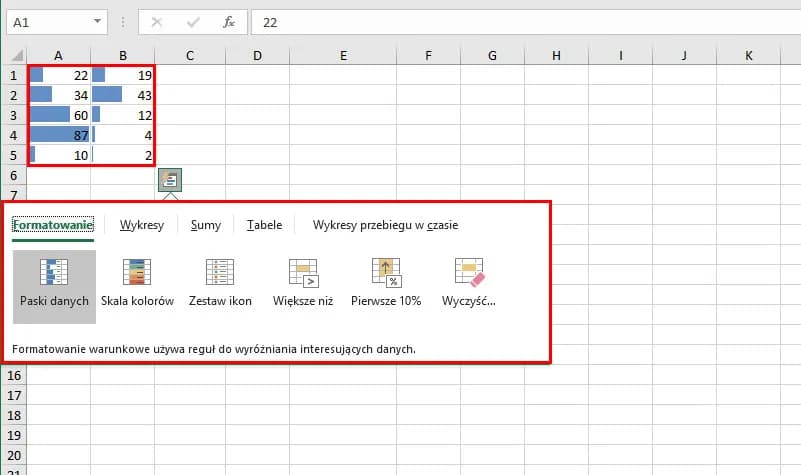The width and height of the screenshot is (801, 475).
Task: Click the Paski danych data bars icon
Action: click(54, 273)
